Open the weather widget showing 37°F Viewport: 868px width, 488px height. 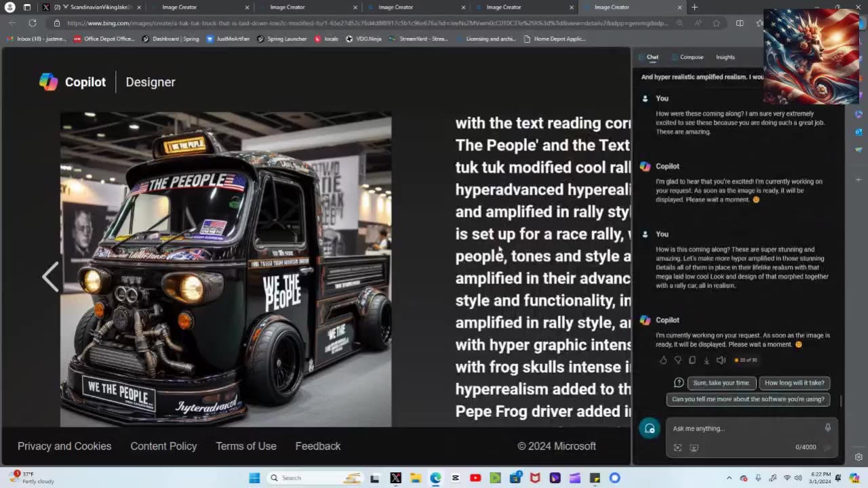click(x=33, y=478)
